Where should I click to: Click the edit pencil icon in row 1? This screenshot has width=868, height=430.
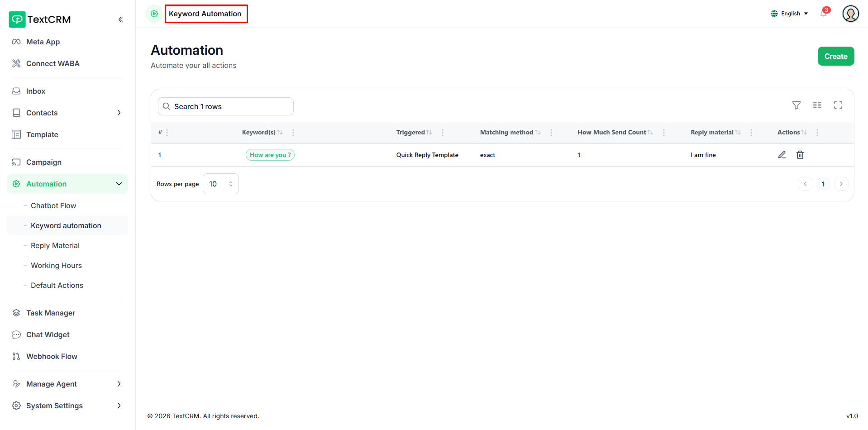pos(782,155)
